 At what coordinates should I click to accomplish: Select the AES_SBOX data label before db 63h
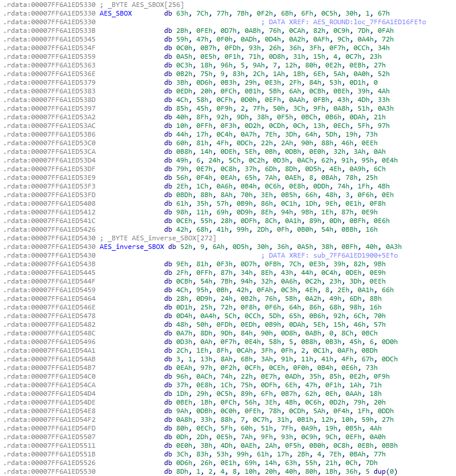click(x=115, y=13)
